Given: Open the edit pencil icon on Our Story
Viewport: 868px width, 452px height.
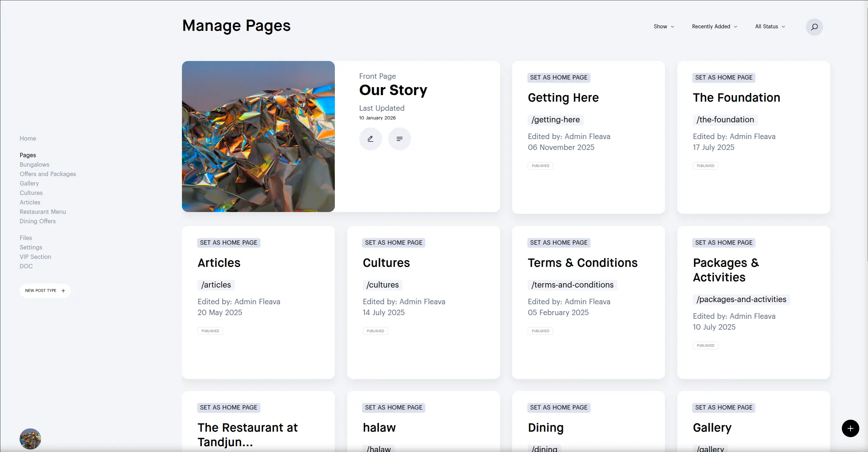Looking at the screenshot, I should click(370, 139).
